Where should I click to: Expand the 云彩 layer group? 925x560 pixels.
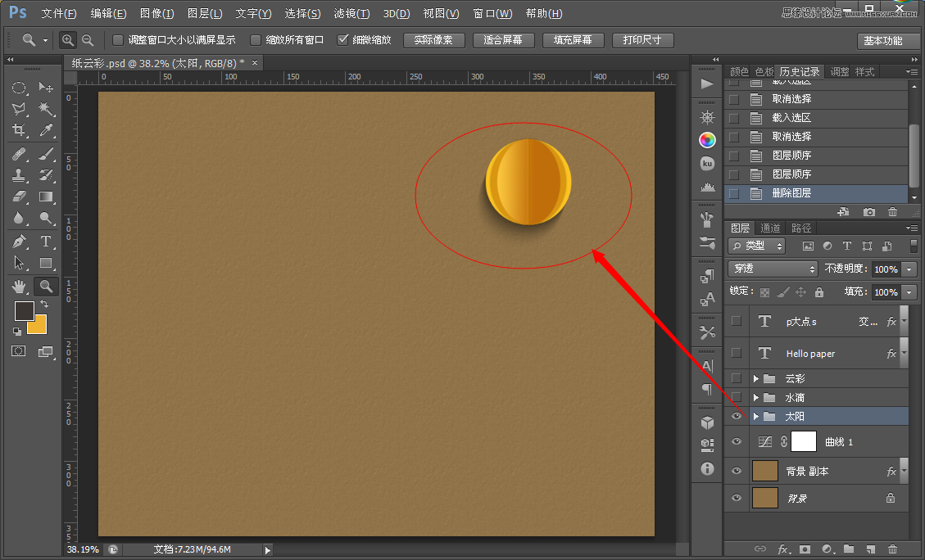pyautogui.click(x=755, y=378)
